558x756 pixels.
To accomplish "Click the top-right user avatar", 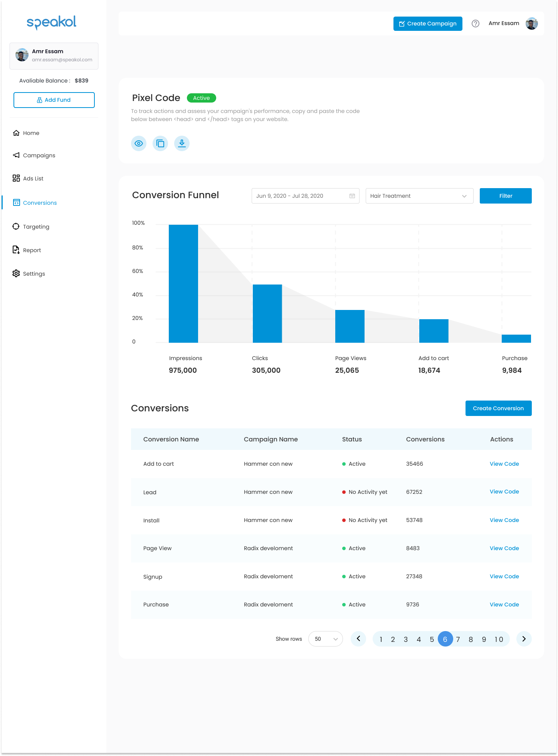I will 532,24.
